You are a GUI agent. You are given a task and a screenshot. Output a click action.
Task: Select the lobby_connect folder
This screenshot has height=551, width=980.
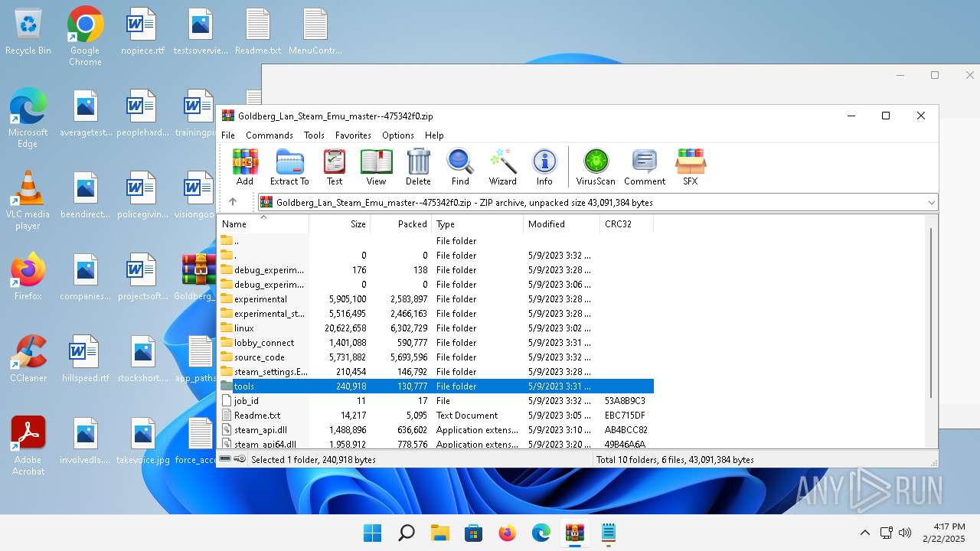coord(436,342)
